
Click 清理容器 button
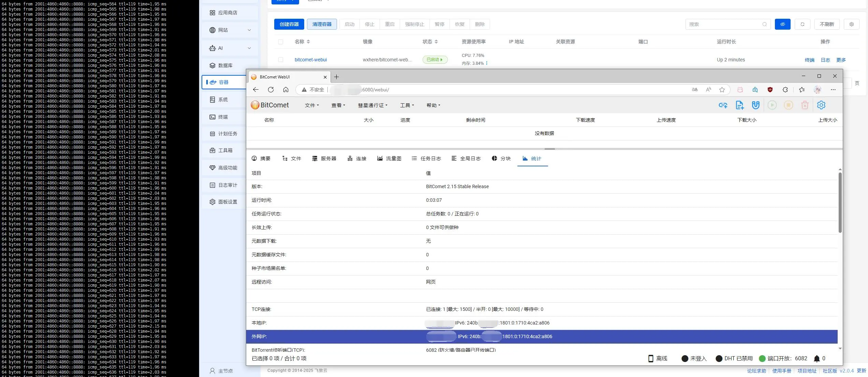pos(322,24)
